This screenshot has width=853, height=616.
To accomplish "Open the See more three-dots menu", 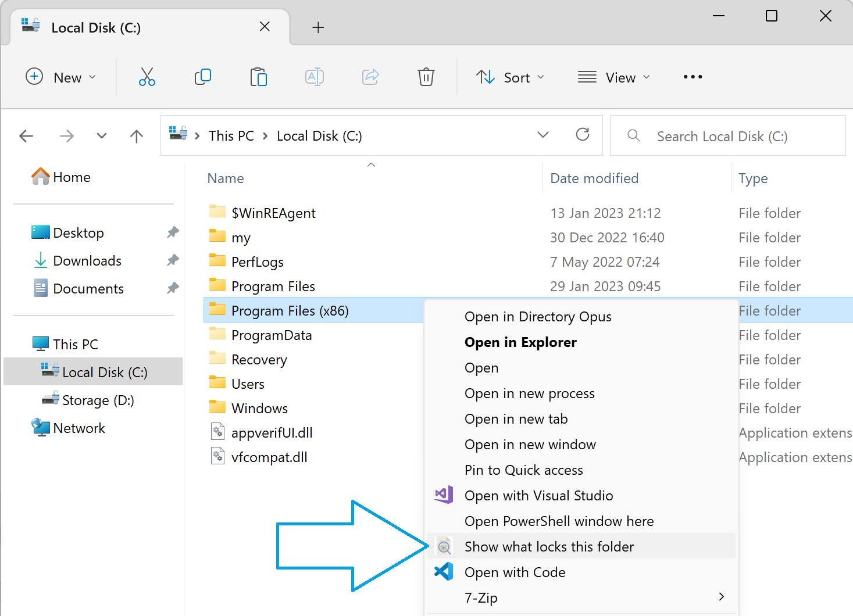I will point(693,77).
